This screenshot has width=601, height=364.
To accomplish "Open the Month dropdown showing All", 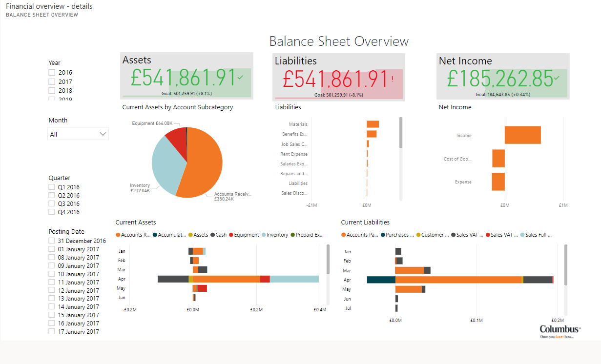I will pyautogui.click(x=78, y=133).
